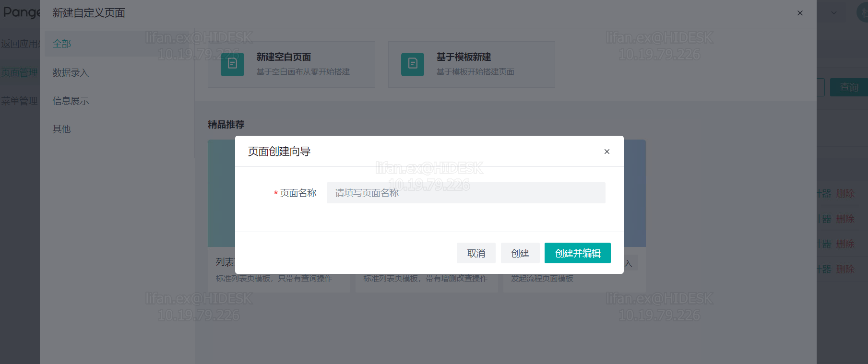The height and width of the screenshot is (364, 868).
Task: Click the 查询 button in background
Action: (849, 87)
